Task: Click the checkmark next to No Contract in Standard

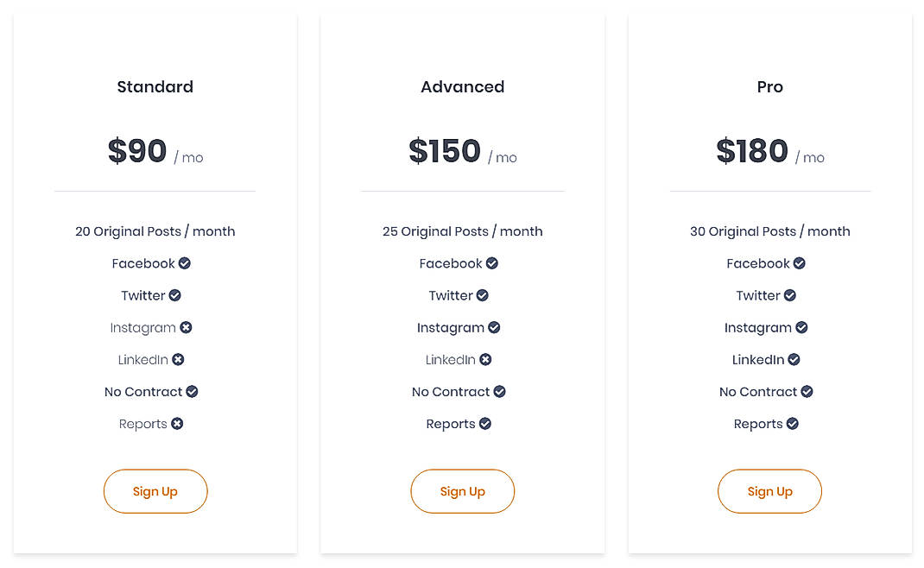Action: tap(193, 391)
